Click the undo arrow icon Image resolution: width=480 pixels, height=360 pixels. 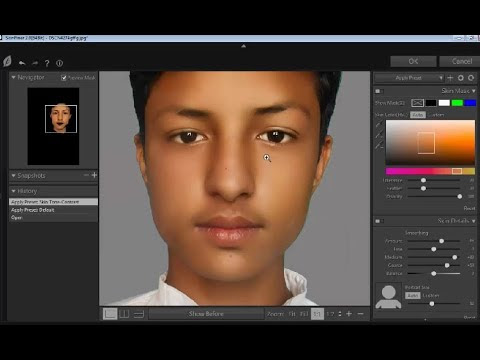[x=22, y=63]
